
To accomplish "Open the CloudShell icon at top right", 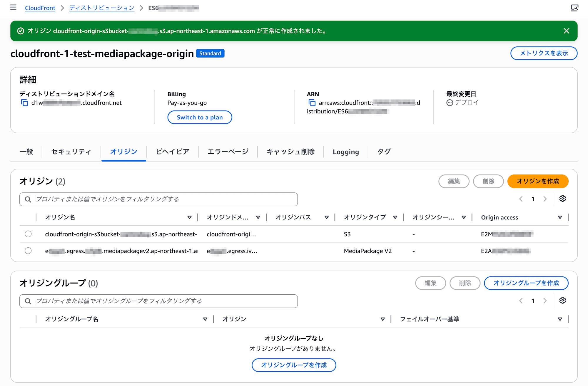I will pyautogui.click(x=574, y=8).
